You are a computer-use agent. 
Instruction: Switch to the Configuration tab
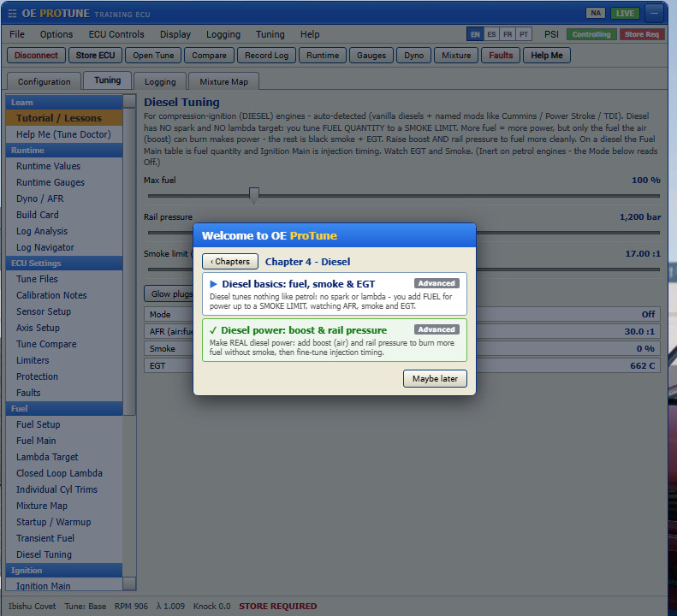pyautogui.click(x=44, y=81)
